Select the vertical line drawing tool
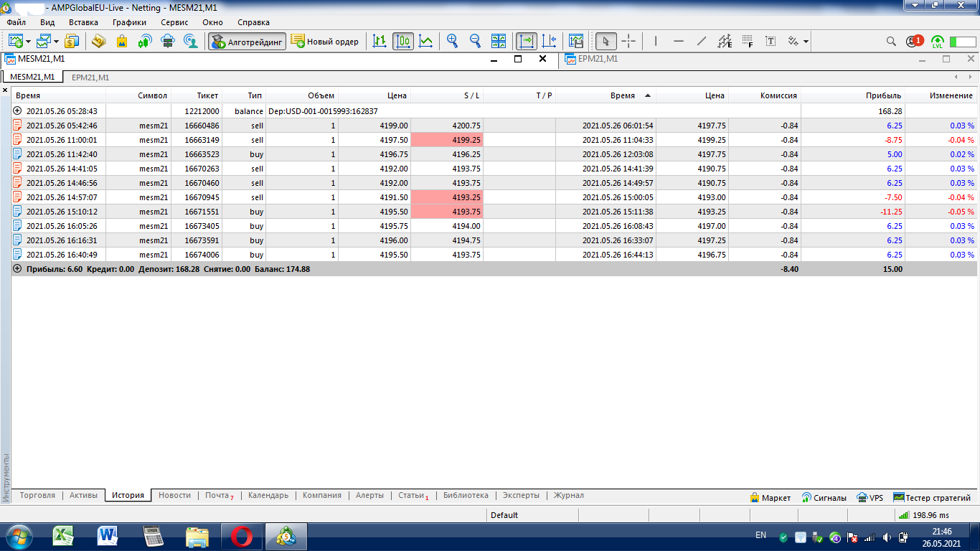This screenshot has height=551, width=980. click(656, 41)
